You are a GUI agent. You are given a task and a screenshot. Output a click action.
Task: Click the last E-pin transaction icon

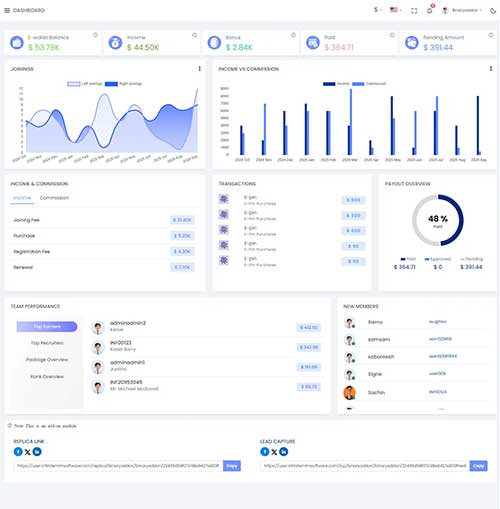pyautogui.click(x=224, y=260)
